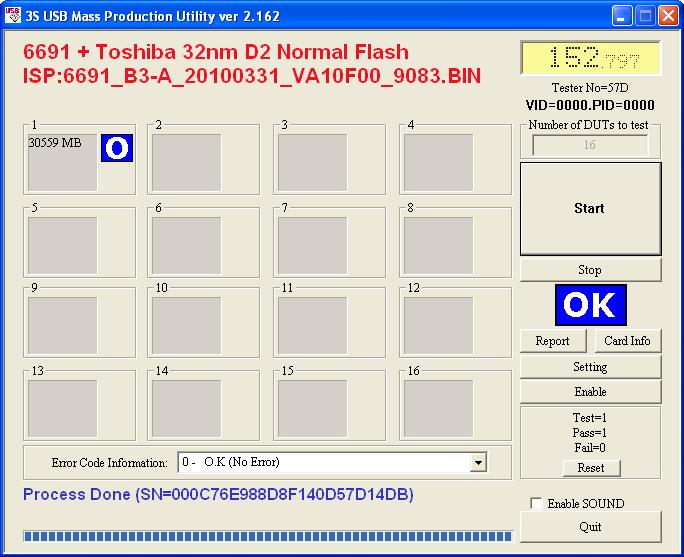Click the Number of DUTs to test field

click(x=590, y=145)
